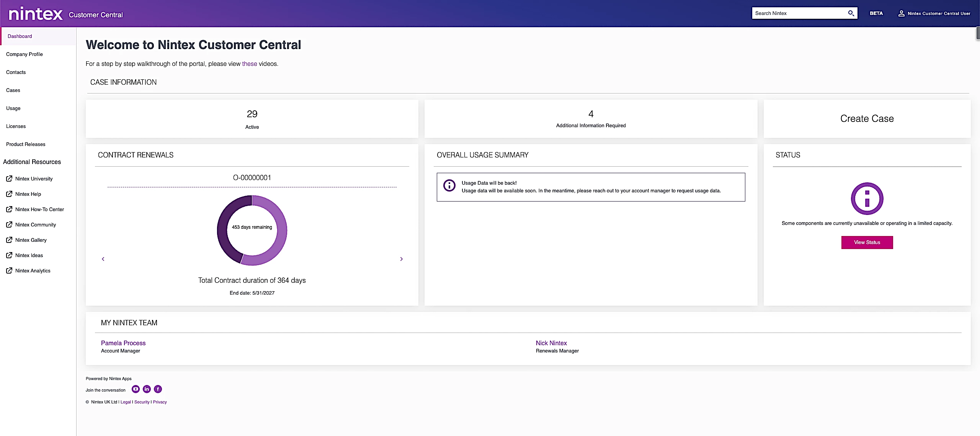Screen dimensions: 980x436
Task: Open the LinkedIn social icon
Action: (147, 389)
